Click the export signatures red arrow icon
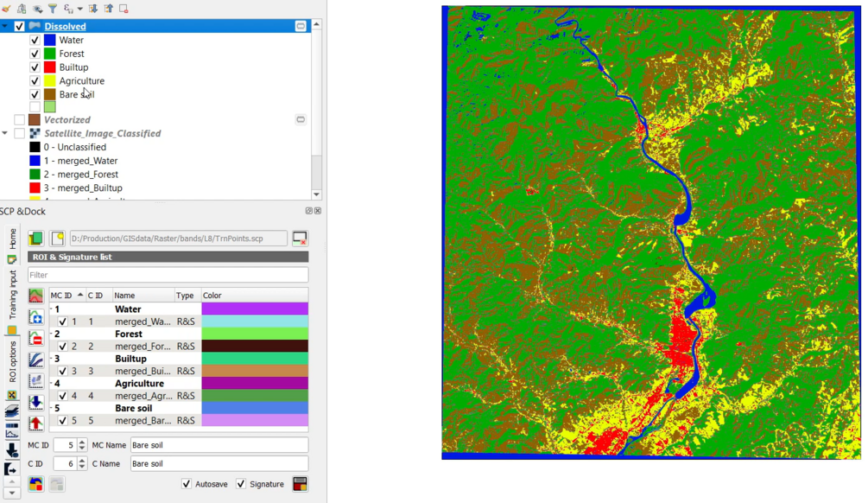868x503 pixels. 36,423
